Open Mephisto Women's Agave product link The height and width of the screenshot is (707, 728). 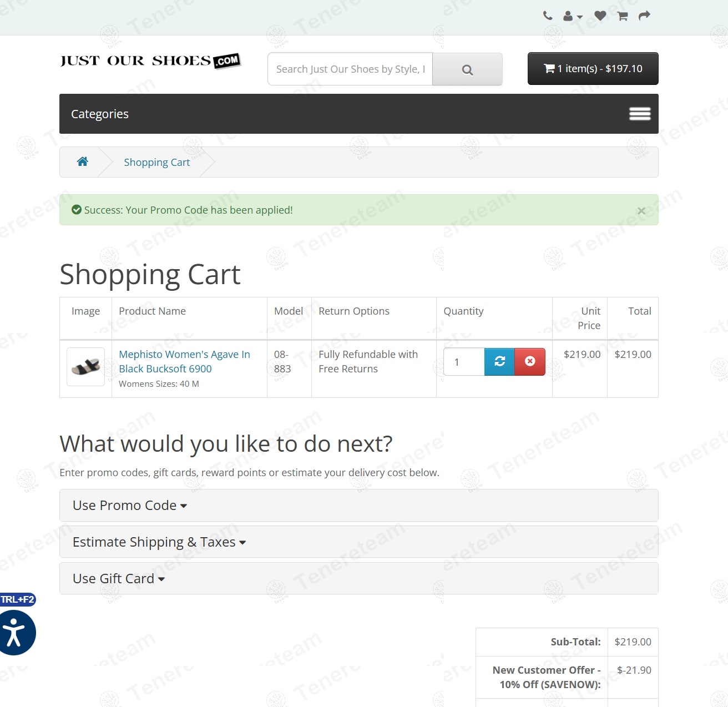(x=184, y=361)
